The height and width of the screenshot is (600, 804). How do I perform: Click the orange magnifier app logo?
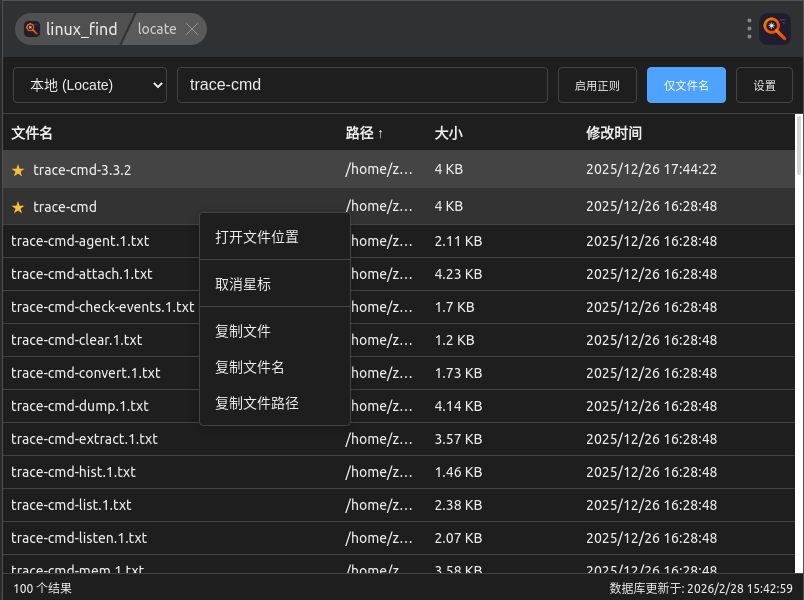coord(775,29)
